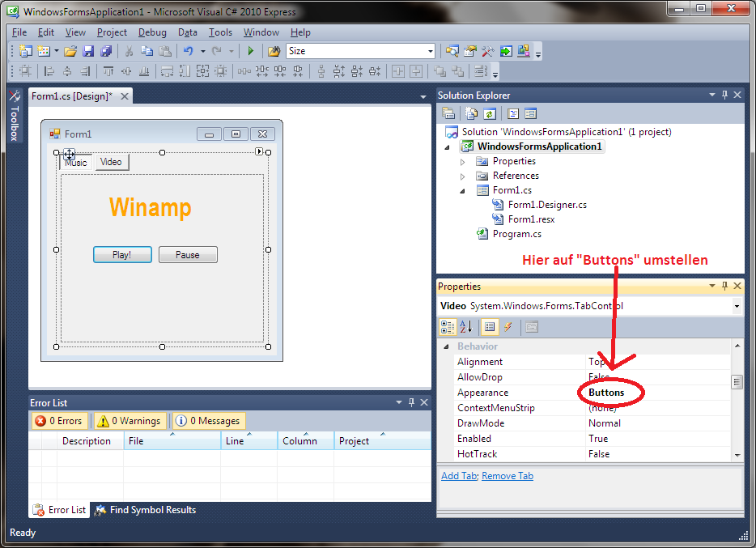Select the DrawMode value Normal
The image size is (756, 548).
click(x=605, y=423)
